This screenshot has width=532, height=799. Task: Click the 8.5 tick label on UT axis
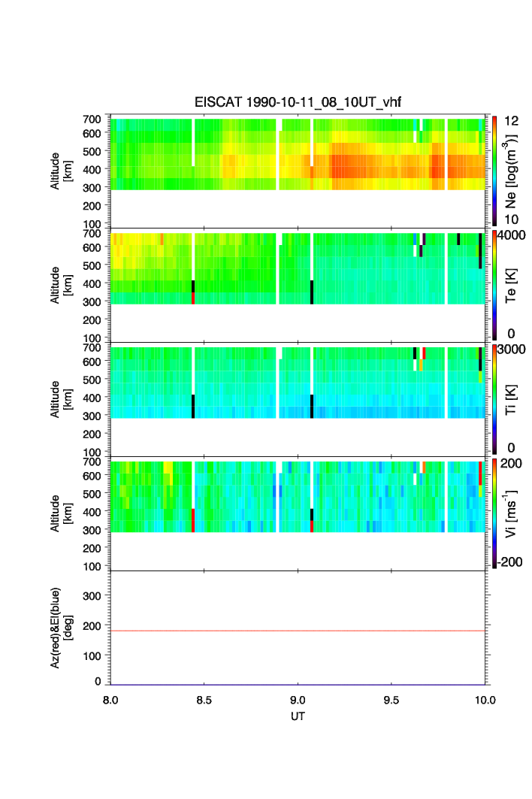[204, 700]
